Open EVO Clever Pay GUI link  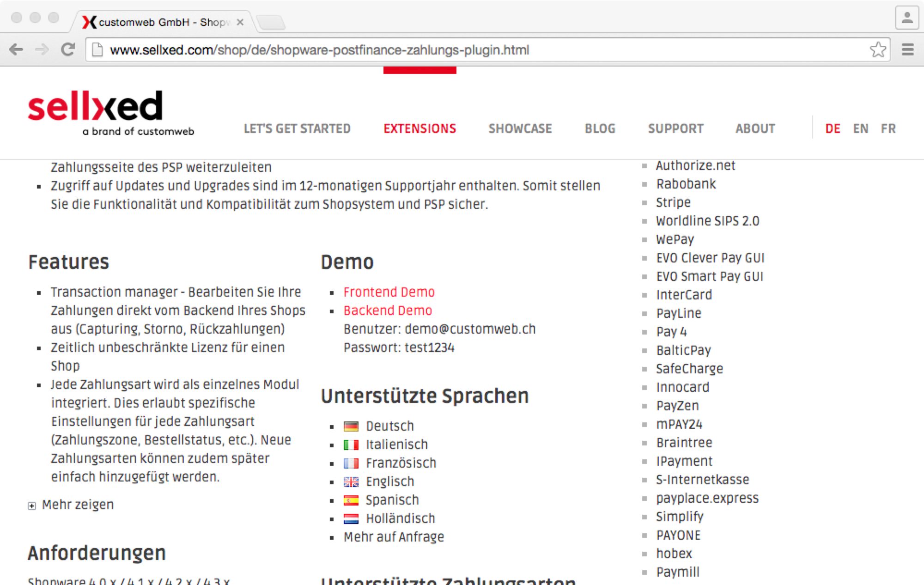tap(710, 258)
